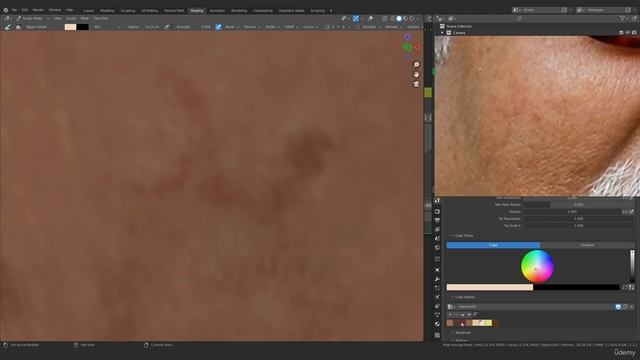This screenshot has height=360, width=640.
Task: Toggle Camera collection exclude checkbox
Action: 621,33
